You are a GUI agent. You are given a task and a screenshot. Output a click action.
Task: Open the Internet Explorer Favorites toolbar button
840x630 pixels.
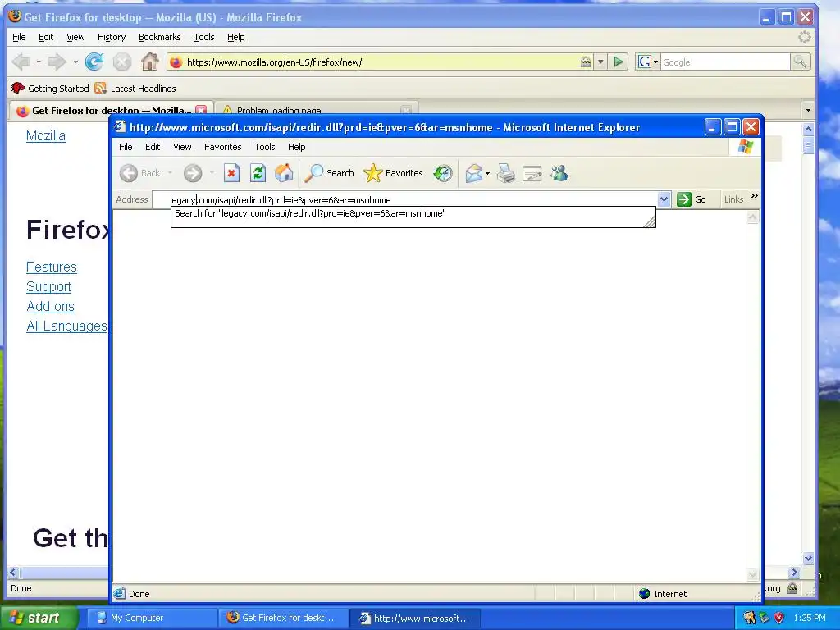[x=393, y=173]
